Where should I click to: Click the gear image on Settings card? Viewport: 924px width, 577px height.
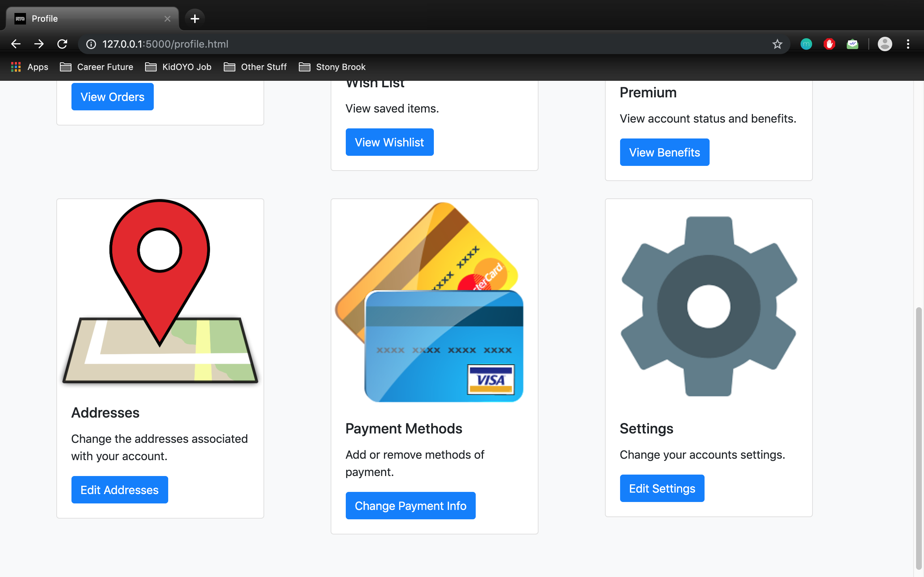[709, 306]
